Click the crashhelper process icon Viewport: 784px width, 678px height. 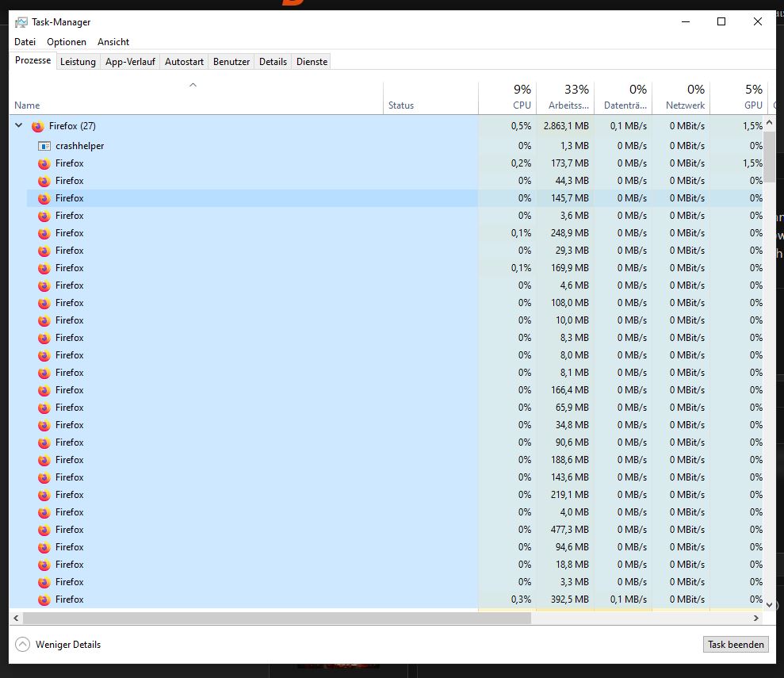[x=44, y=146]
